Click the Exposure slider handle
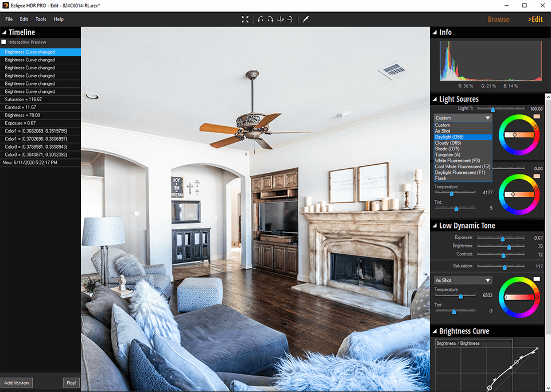Image resolution: width=551 pixels, height=392 pixels. [503, 238]
